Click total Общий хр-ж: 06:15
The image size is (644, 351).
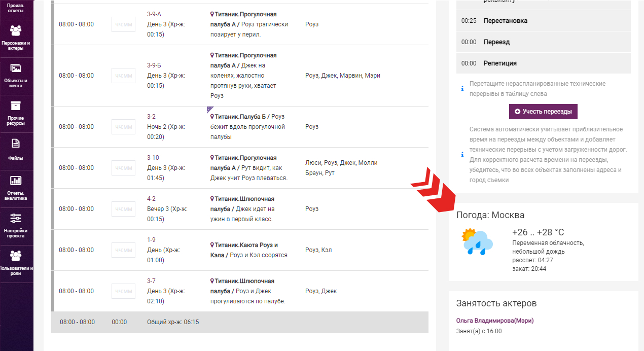173,322
